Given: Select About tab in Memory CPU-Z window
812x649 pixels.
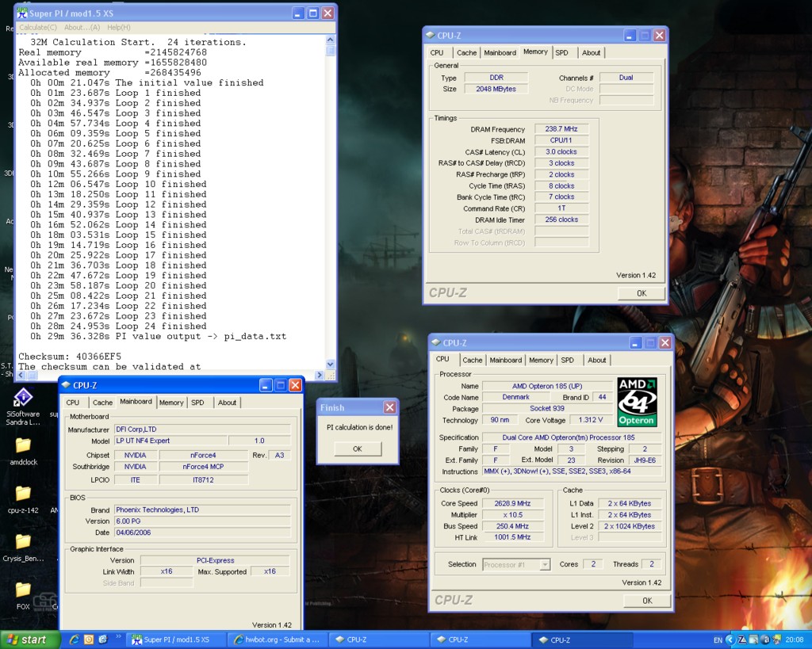Looking at the screenshot, I should pos(591,53).
